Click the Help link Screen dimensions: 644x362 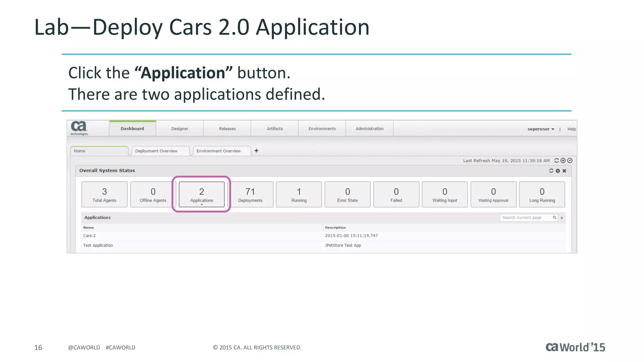[x=572, y=129]
